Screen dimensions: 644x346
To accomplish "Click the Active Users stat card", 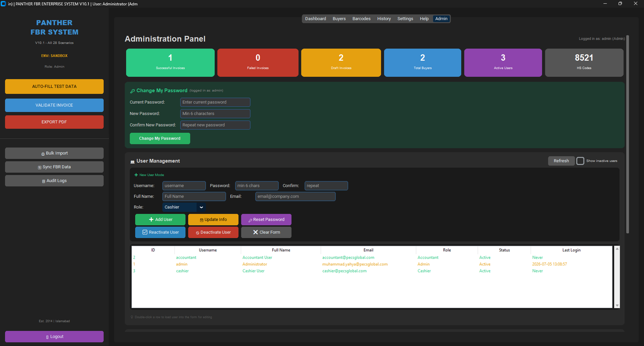I will pos(503,63).
